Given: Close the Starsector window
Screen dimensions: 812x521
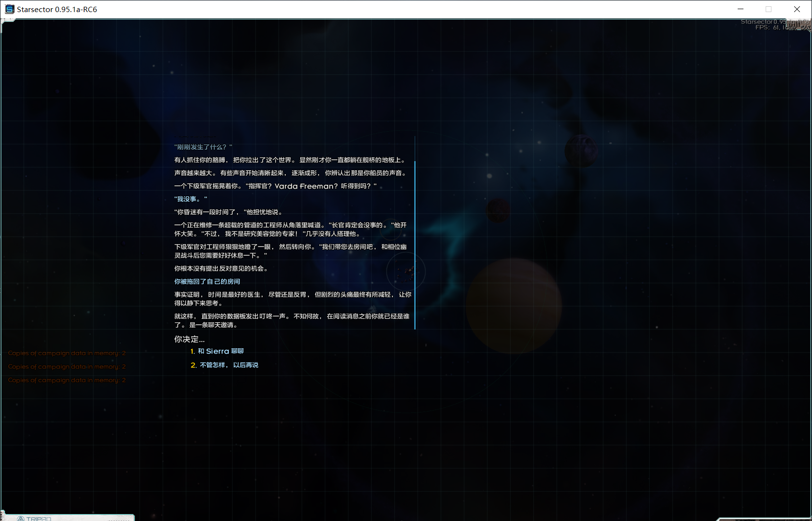Looking at the screenshot, I should pyautogui.click(x=797, y=9).
